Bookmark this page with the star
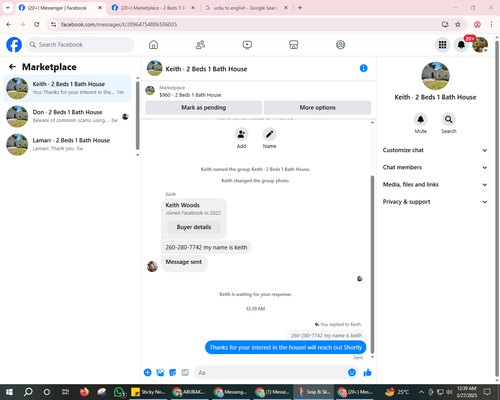The height and width of the screenshot is (400, 500). pyautogui.click(x=458, y=24)
